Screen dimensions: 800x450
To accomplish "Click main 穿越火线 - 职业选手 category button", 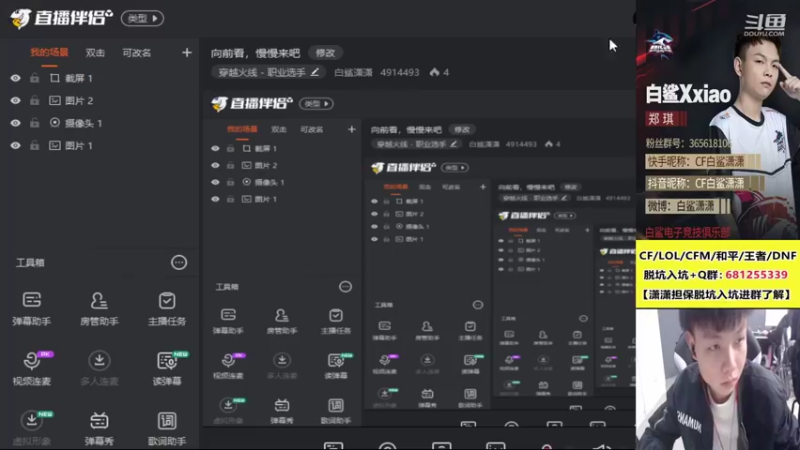I will click(x=269, y=72).
